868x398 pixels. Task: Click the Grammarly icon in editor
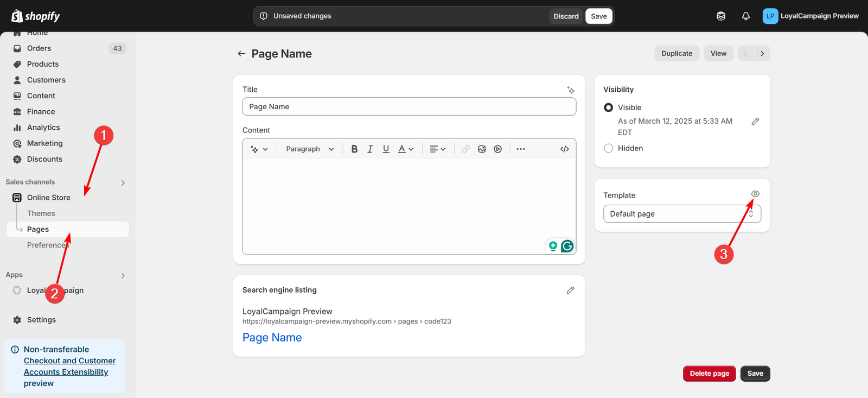(x=567, y=247)
